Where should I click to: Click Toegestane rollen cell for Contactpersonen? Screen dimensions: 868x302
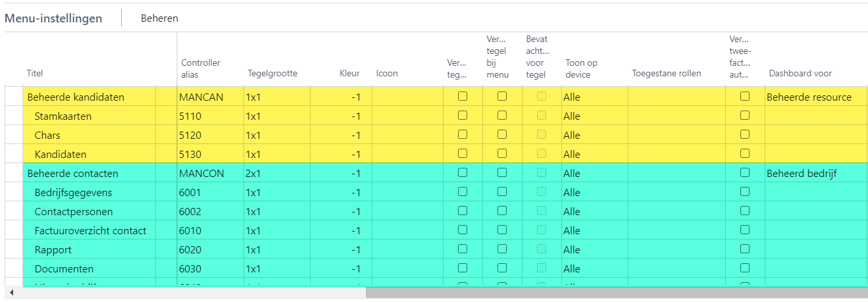point(677,212)
